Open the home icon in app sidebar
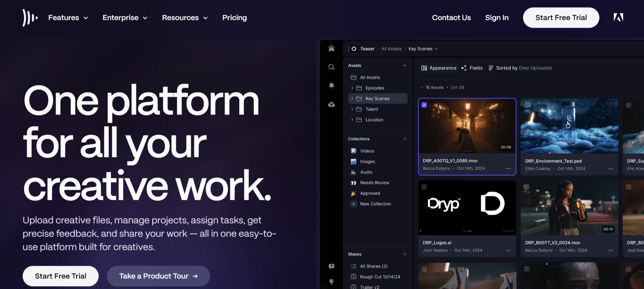 coord(331,48)
